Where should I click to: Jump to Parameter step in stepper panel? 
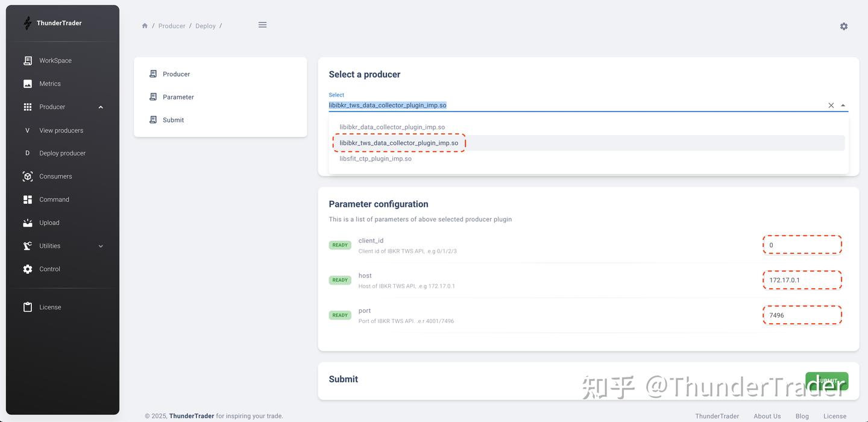click(x=178, y=97)
